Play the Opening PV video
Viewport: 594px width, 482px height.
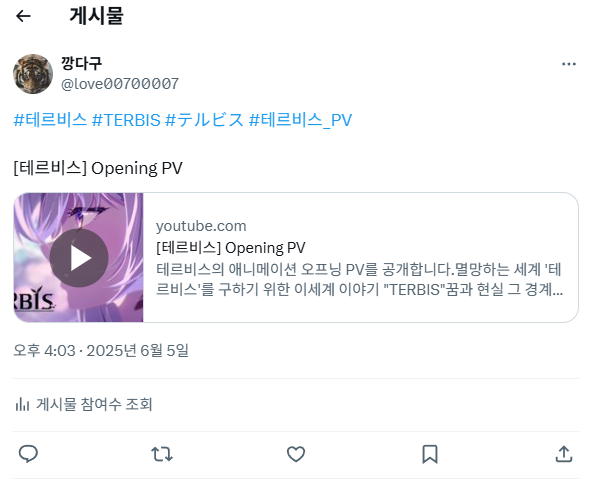click(79, 258)
